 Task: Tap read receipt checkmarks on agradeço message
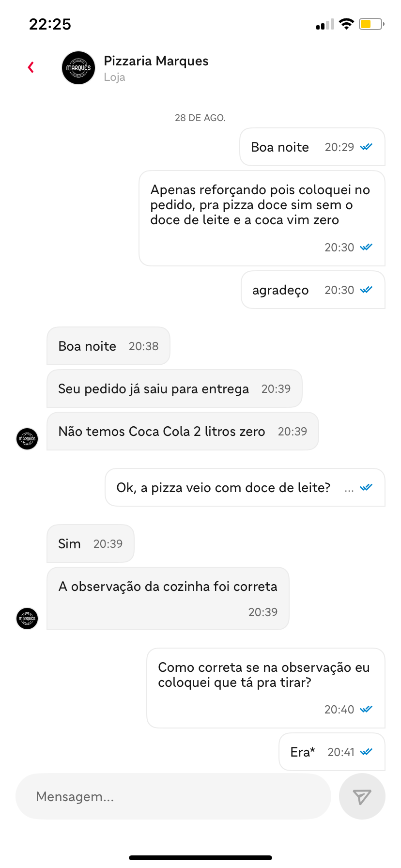tap(366, 290)
